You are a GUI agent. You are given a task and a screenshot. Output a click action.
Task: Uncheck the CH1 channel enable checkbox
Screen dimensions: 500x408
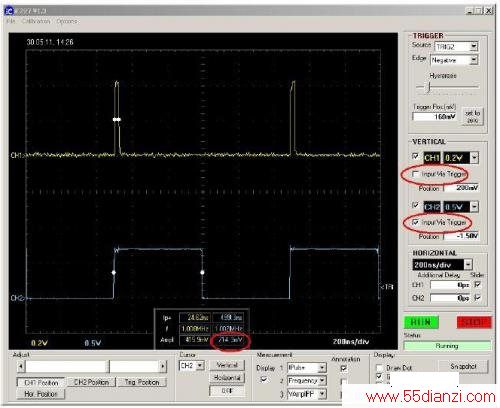pos(415,156)
